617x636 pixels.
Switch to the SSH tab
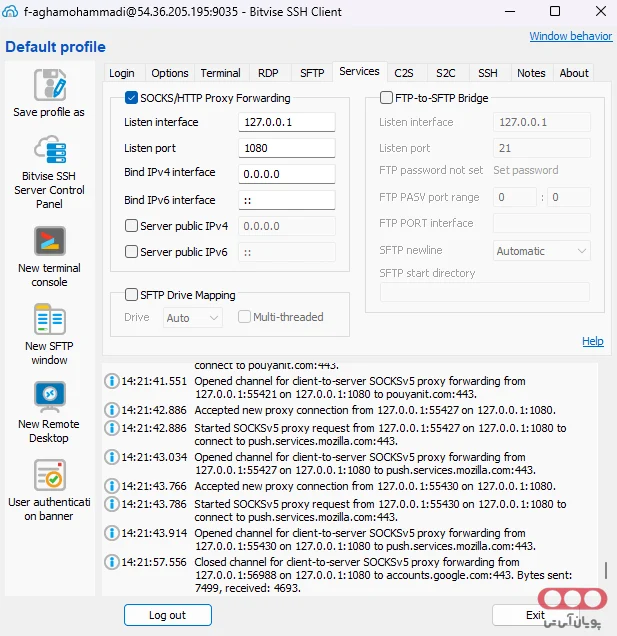pyautogui.click(x=488, y=73)
